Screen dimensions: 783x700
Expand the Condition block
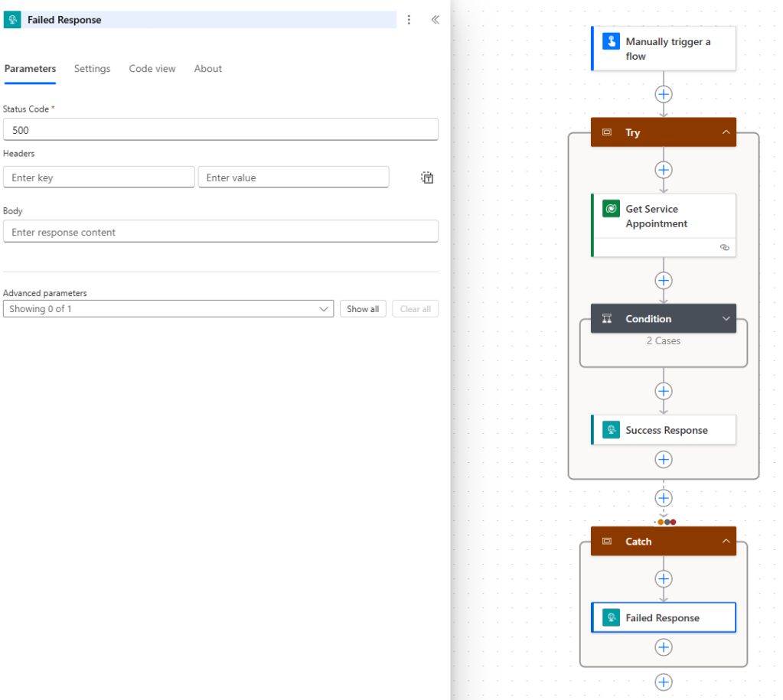pyautogui.click(x=725, y=319)
